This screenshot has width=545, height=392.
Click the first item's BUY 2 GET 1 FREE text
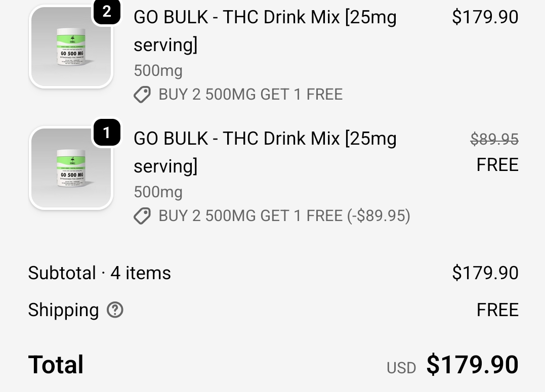click(250, 95)
